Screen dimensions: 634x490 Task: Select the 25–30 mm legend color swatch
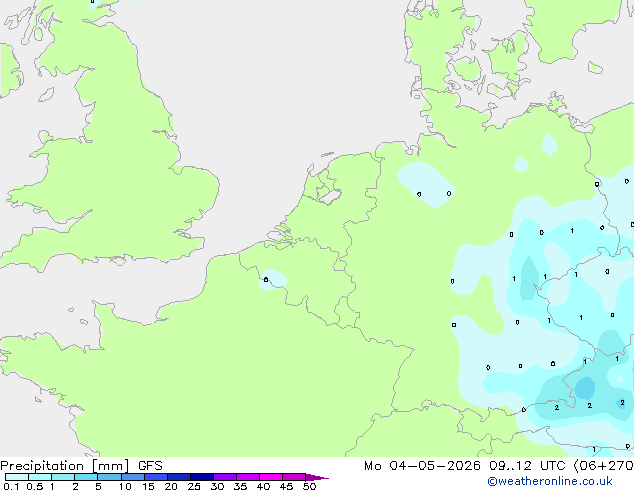click(202, 477)
